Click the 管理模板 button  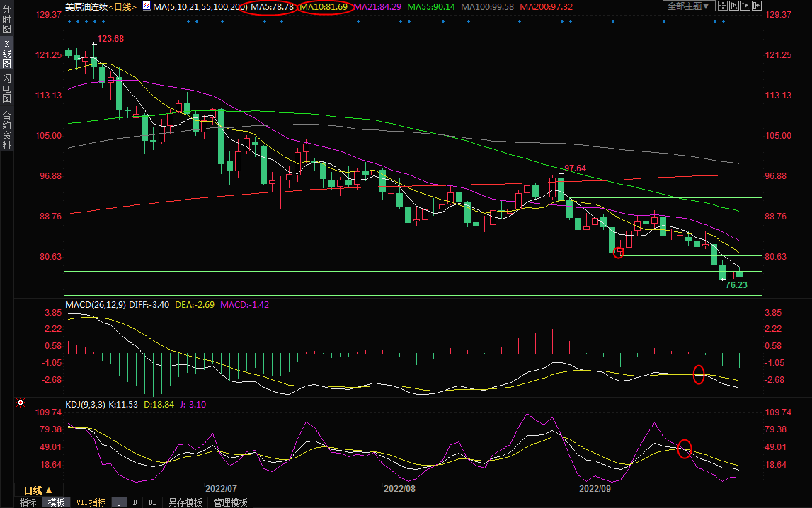tap(231, 502)
